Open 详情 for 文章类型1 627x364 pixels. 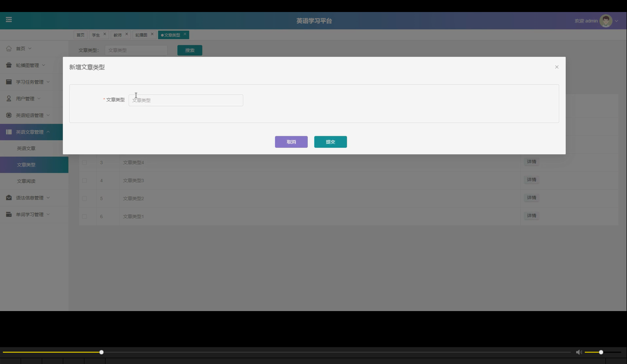531,216
